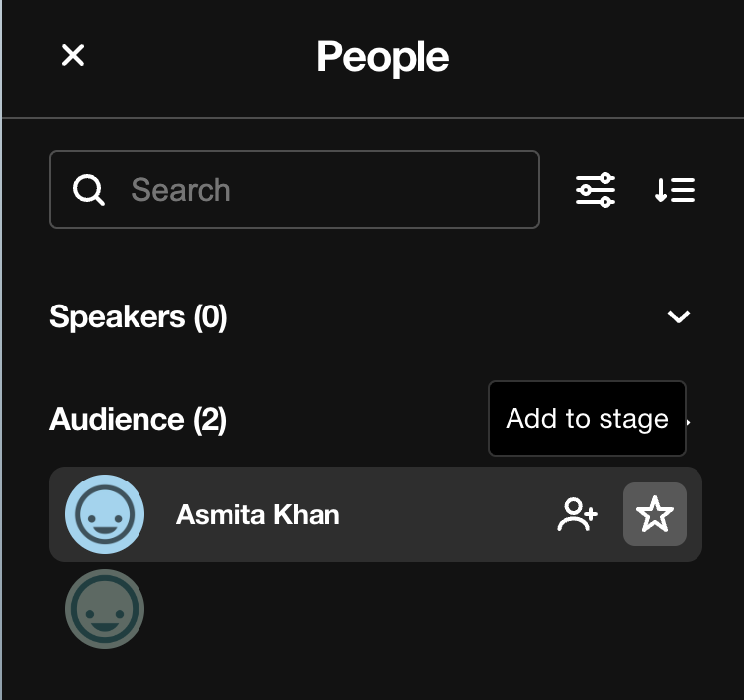Click the empty row beside the green avatar
Viewport: 744px width, 700px height.
click(x=422, y=609)
